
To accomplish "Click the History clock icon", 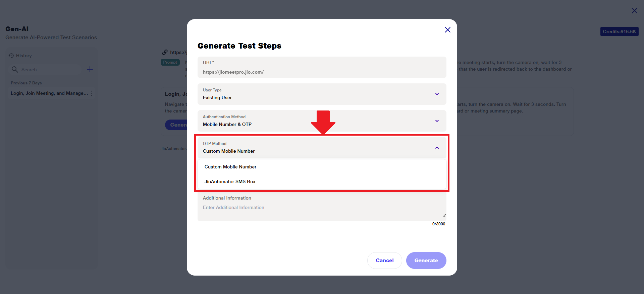I will coord(11,56).
